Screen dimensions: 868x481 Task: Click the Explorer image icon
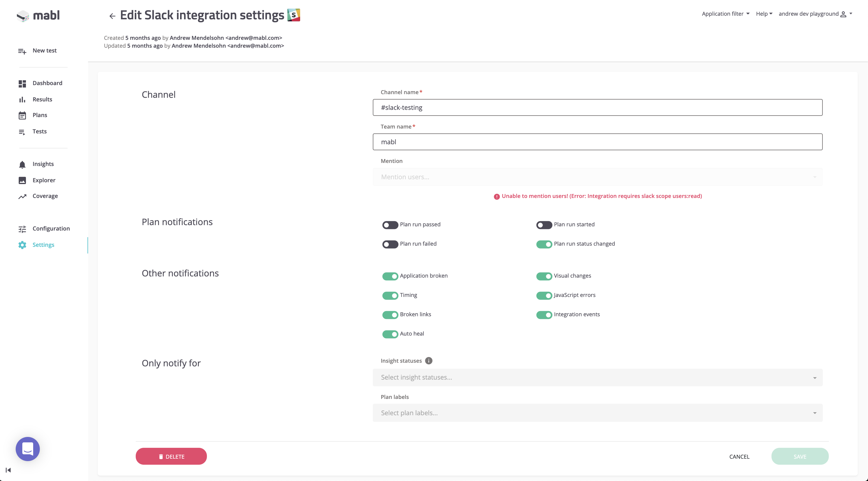pos(22,180)
